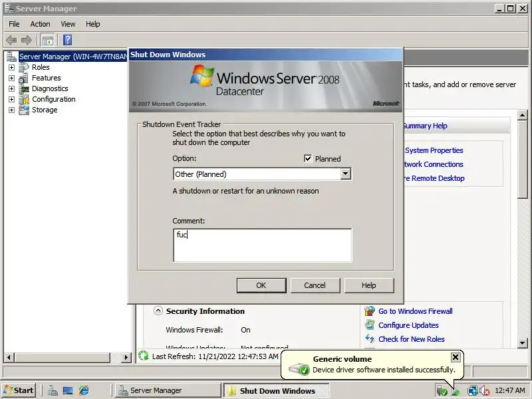Click in the Comment text box
This screenshot has width=532, height=399.
coord(262,245)
